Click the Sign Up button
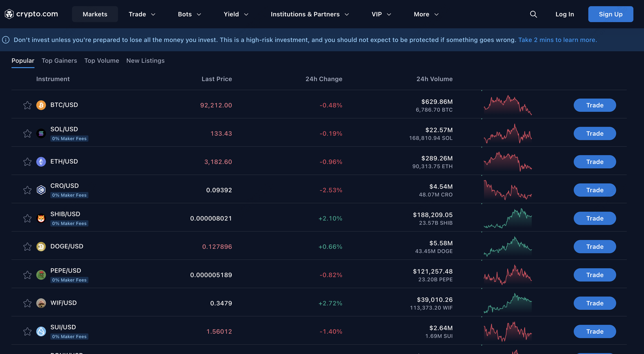 [610, 14]
